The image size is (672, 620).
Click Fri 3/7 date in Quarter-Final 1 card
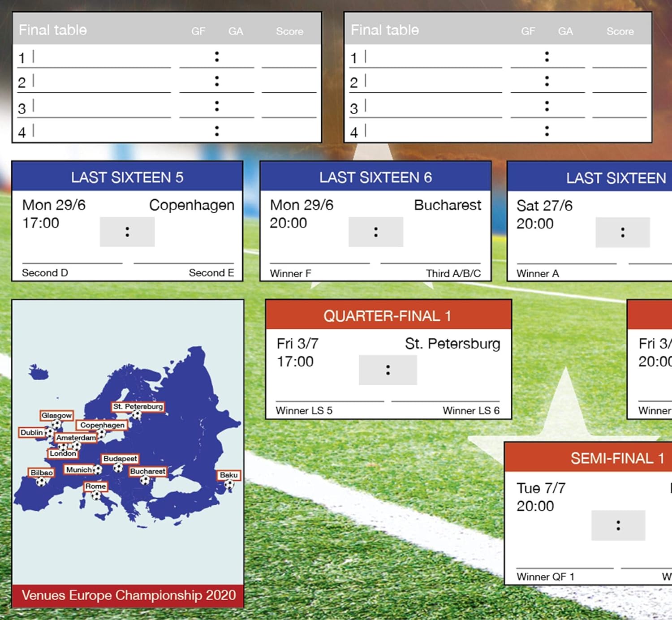pos(297,344)
